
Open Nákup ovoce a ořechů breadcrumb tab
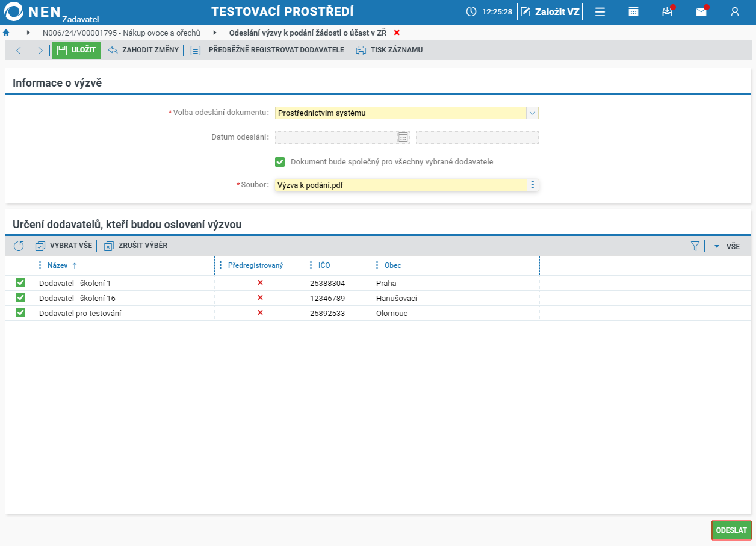121,33
